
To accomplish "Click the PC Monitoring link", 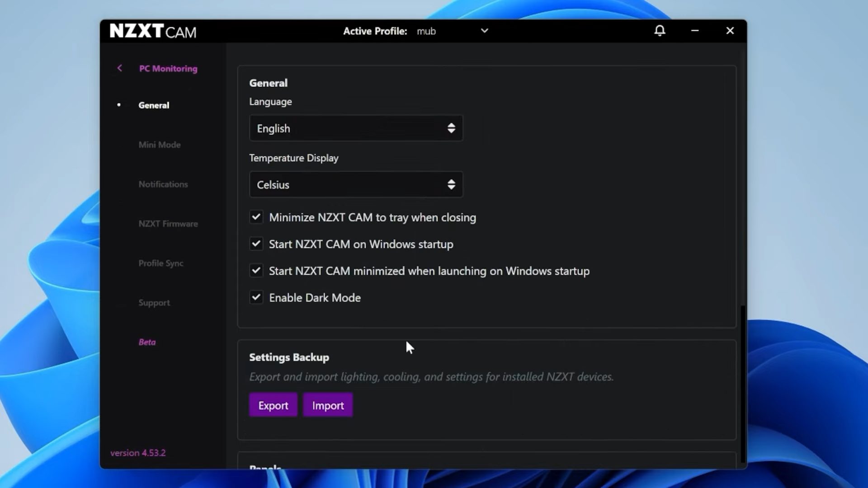I will pos(168,69).
